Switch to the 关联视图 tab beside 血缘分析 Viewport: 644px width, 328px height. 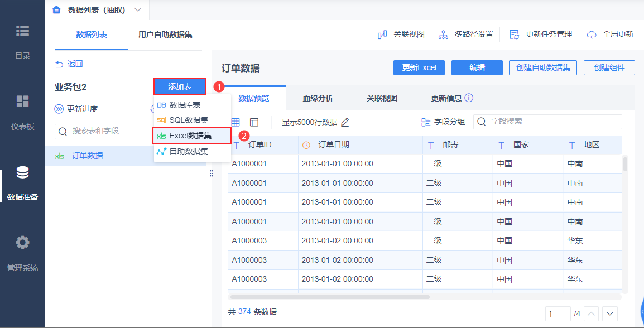click(x=382, y=98)
